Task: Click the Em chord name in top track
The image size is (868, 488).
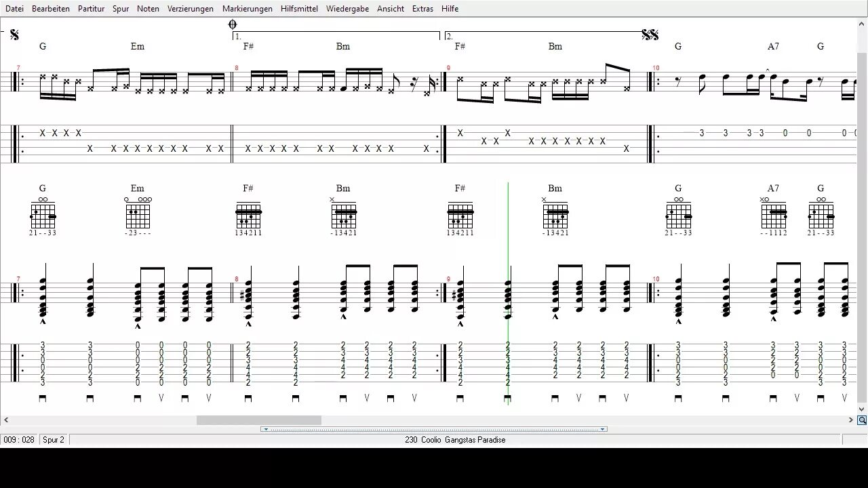Action: [x=138, y=46]
